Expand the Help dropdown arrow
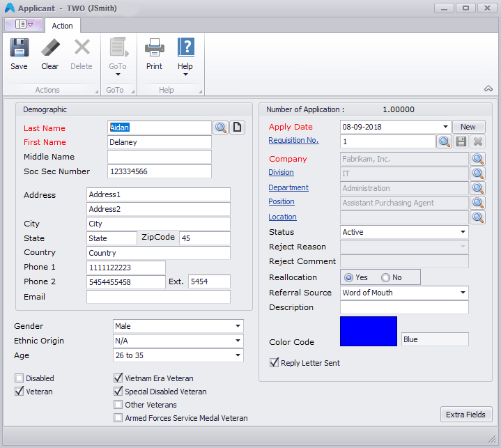Viewport: 501px width, 448px height. tap(185, 75)
